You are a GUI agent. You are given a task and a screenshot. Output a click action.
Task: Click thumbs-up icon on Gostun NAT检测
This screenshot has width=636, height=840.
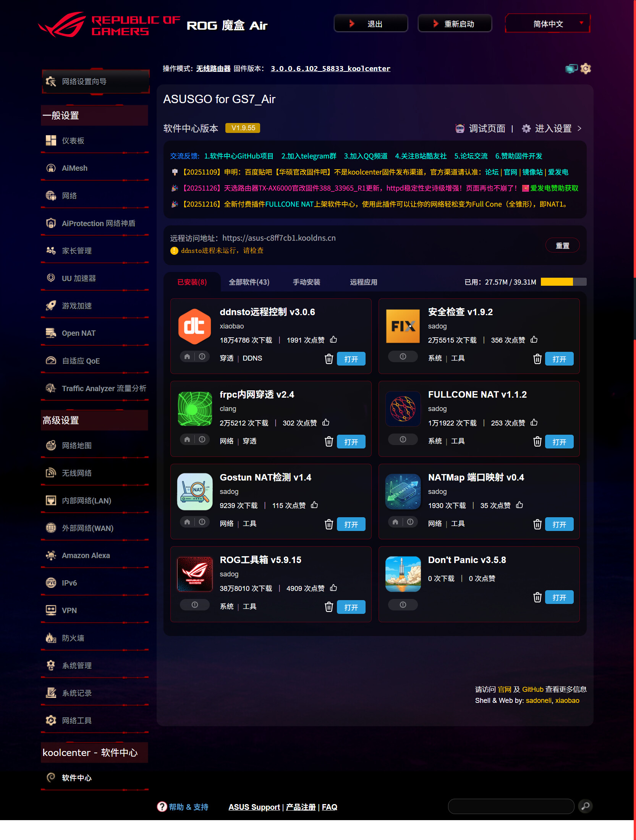pyautogui.click(x=314, y=505)
